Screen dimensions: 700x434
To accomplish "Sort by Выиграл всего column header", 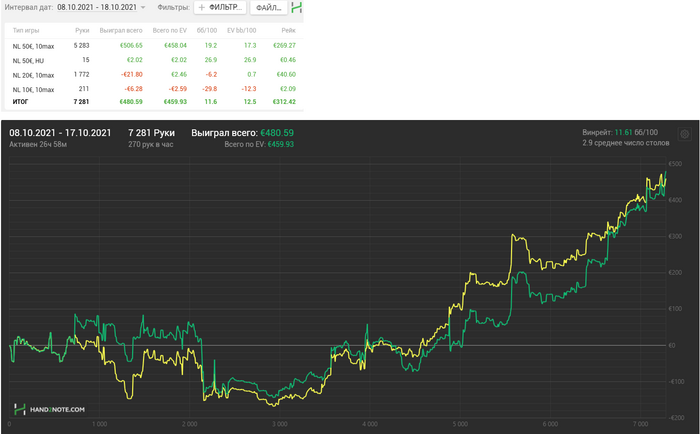I will (x=121, y=31).
